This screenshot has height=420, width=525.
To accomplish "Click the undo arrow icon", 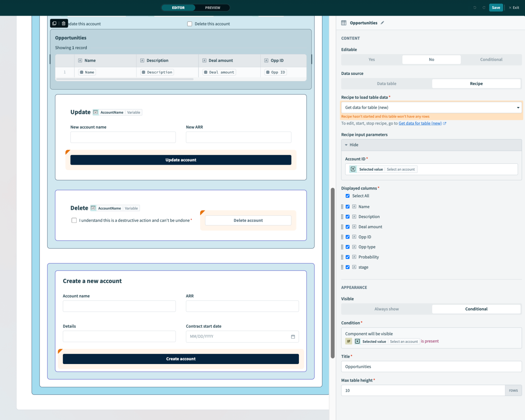I will pyautogui.click(x=475, y=8).
